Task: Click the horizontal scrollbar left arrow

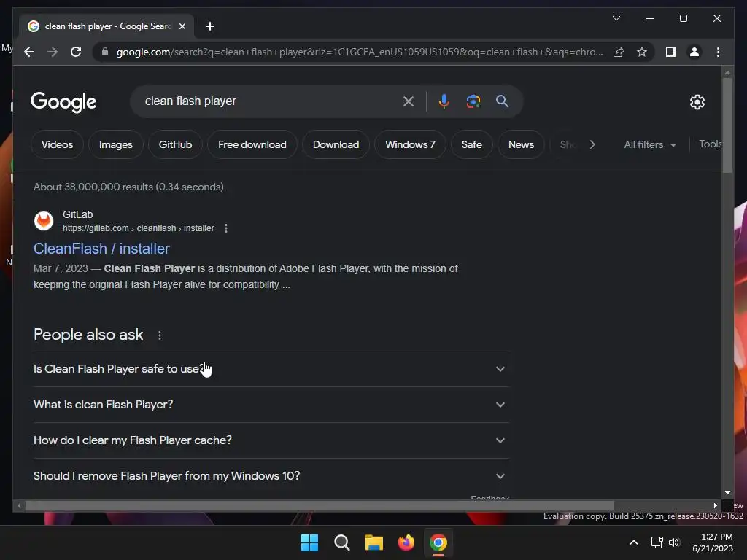Action: (19, 506)
